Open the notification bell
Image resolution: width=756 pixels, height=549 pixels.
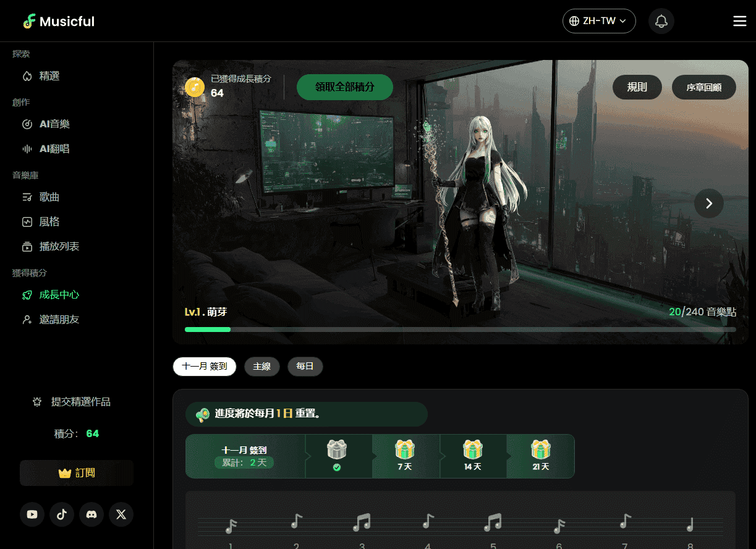pos(661,21)
